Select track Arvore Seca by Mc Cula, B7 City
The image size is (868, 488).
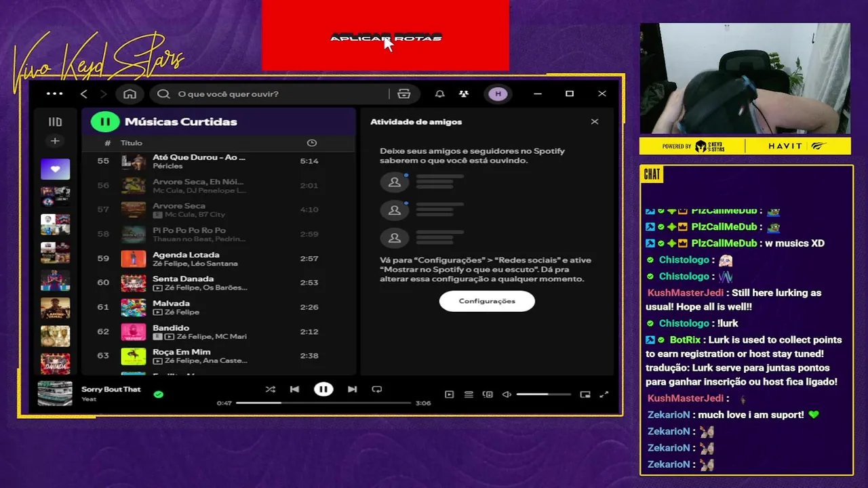pyautogui.click(x=218, y=209)
